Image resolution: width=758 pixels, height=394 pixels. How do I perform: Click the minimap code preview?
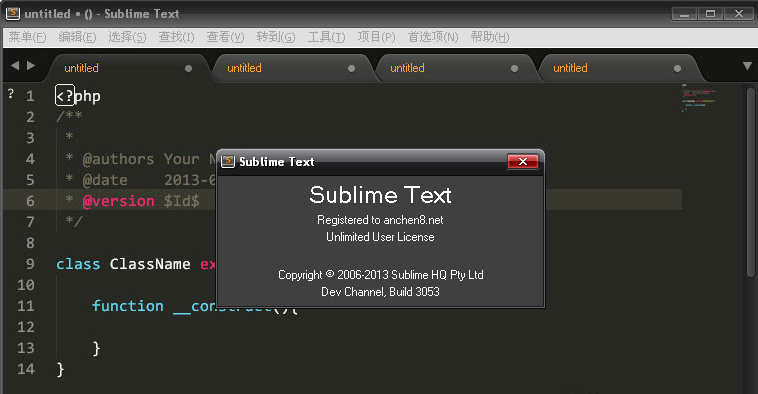(x=699, y=98)
